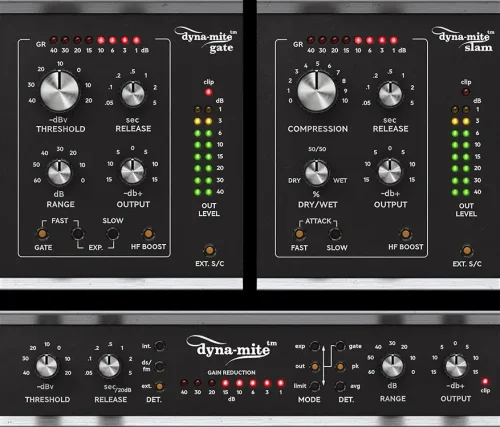This screenshot has width=500, height=427.
Task: Click the gate plugin GR 40 dB LED
Action: [53, 40]
